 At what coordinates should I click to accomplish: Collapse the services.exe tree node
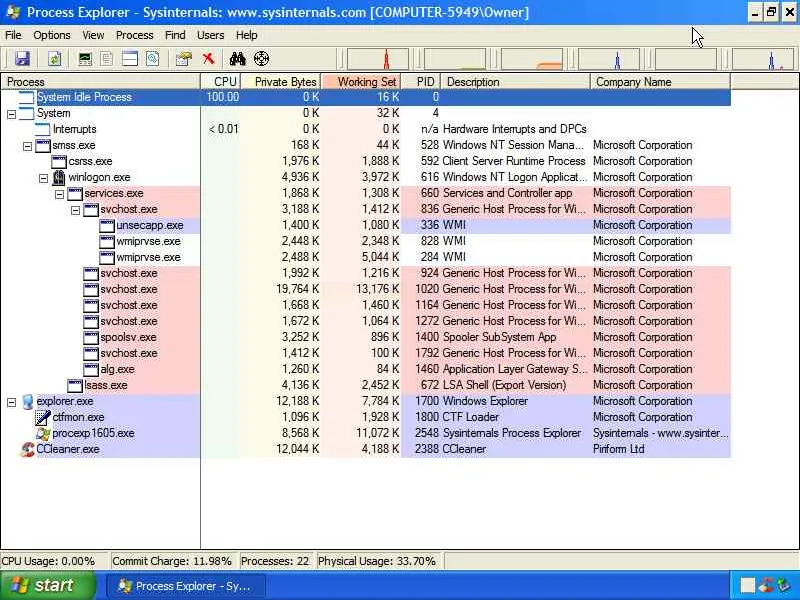pos(59,194)
